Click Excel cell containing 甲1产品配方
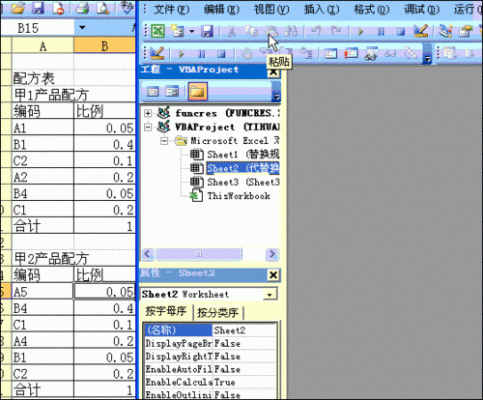483x400 pixels. (43, 95)
